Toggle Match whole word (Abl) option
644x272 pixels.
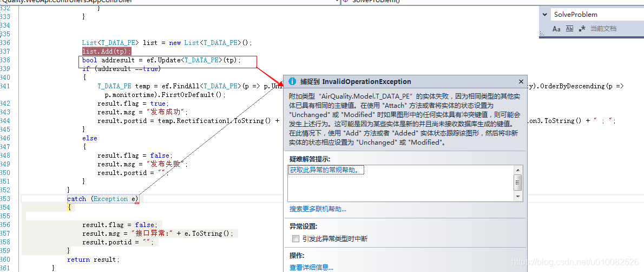pyautogui.click(x=569, y=29)
